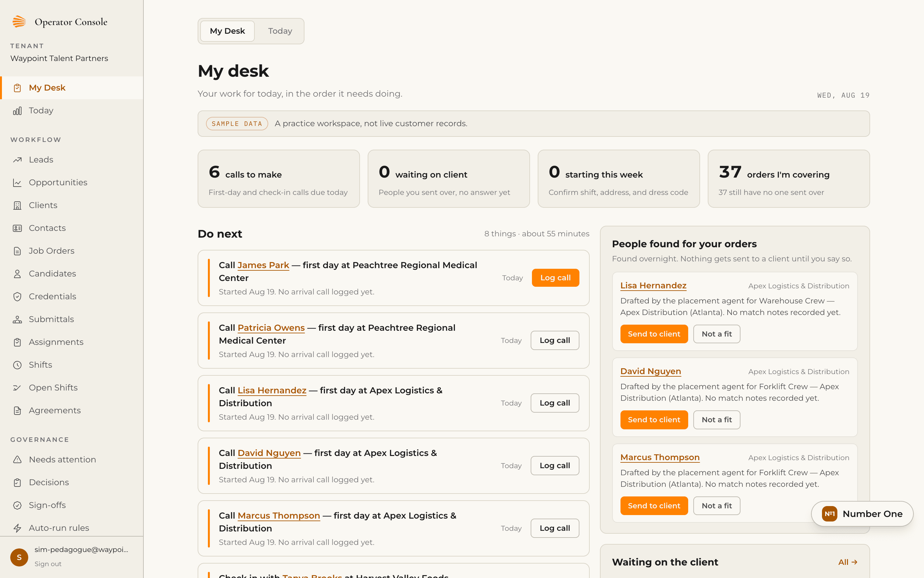This screenshot has height=578, width=924.
Task: Open the Submittals section
Action: pos(72,320)
